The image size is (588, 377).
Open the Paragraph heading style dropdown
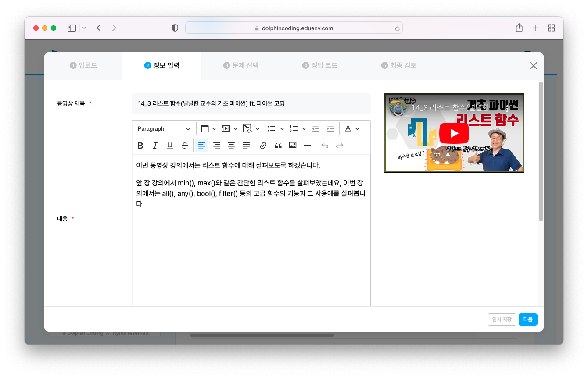164,129
